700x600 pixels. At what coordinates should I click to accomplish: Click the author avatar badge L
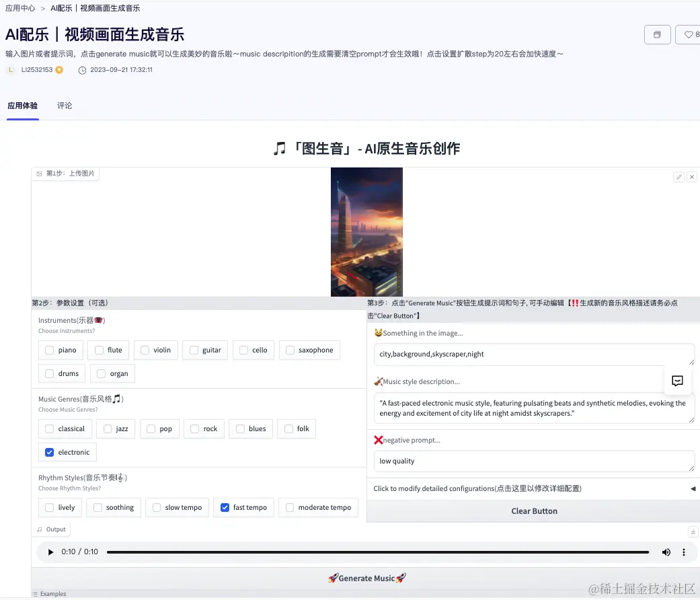point(11,70)
